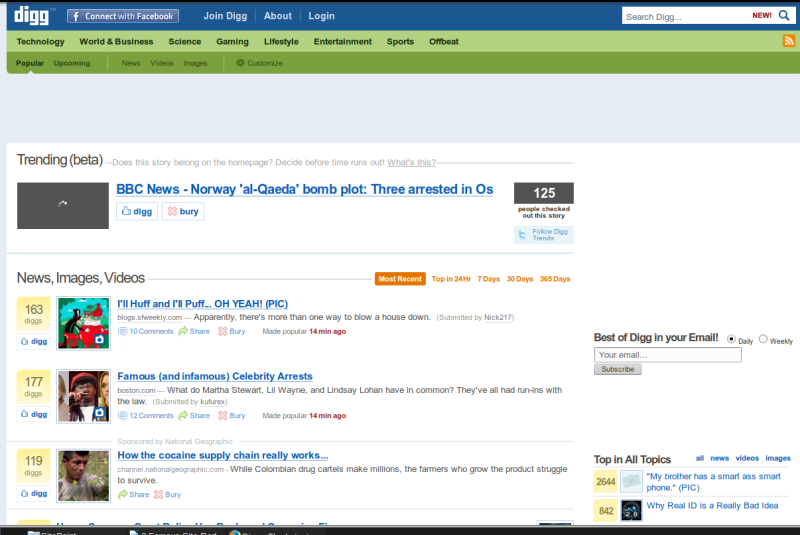Open the Technology topic menu
Image resolution: width=800 pixels, height=535 pixels.
pos(40,42)
